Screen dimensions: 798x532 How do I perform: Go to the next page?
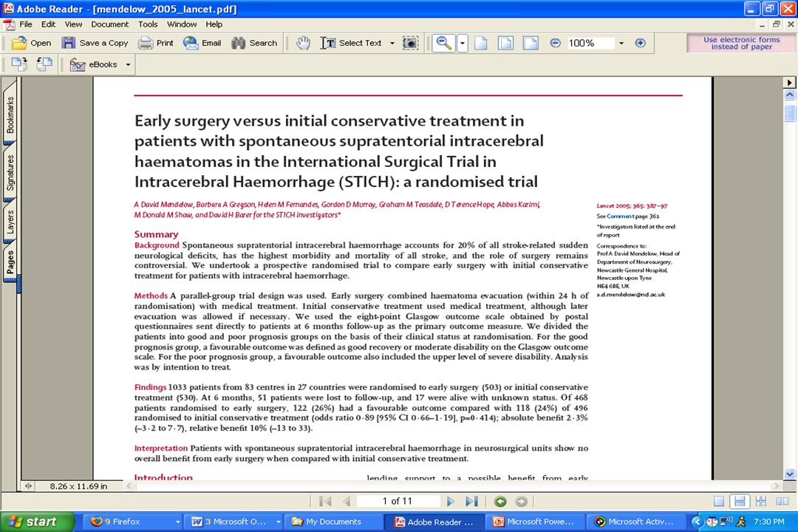pyautogui.click(x=451, y=502)
